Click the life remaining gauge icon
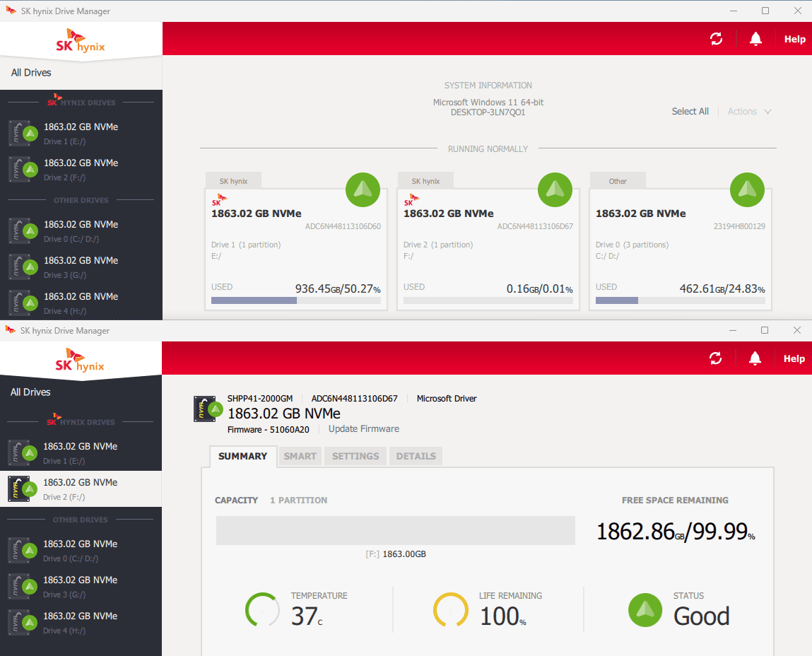The height and width of the screenshot is (656, 812). (x=451, y=610)
